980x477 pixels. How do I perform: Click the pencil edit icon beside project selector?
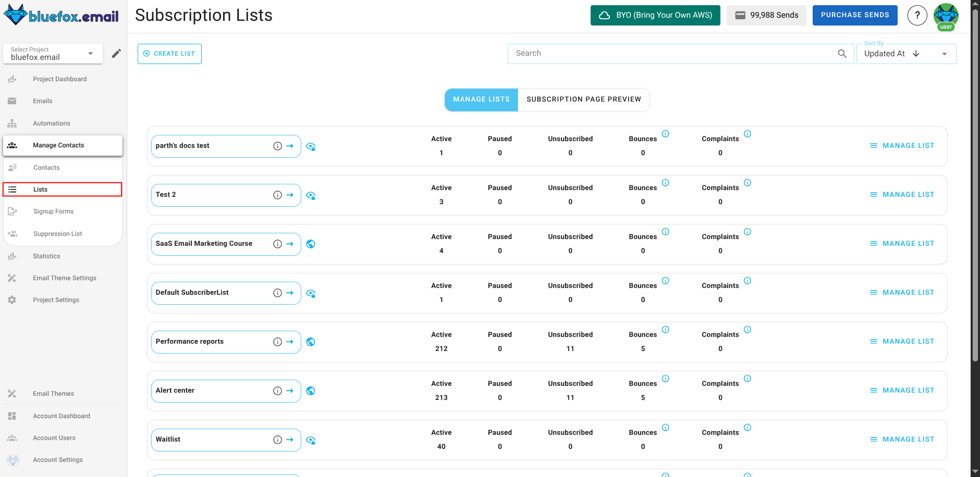pyautogui.click(x=116, y=53)
